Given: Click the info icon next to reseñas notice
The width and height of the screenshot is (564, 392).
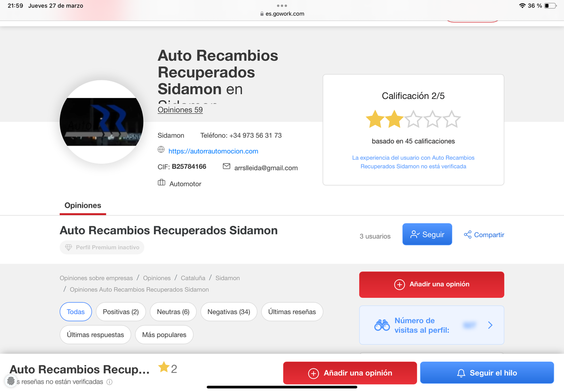Looking at the screenshot, I should tap(109, 382).
